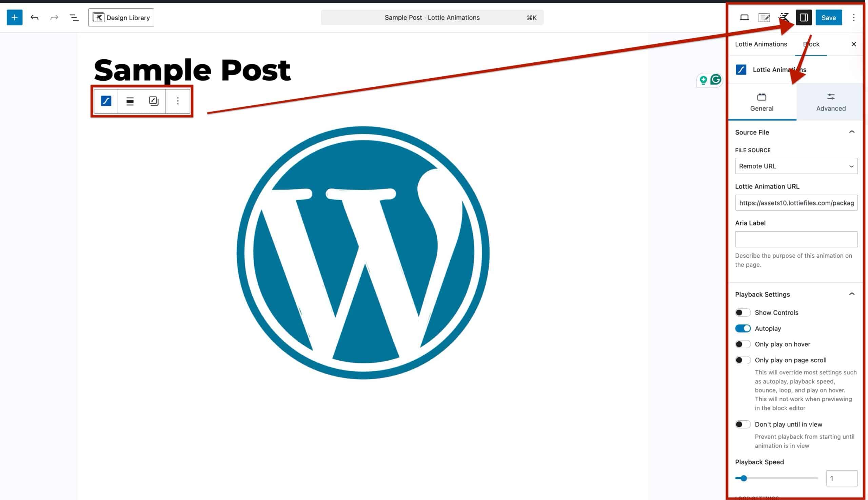Collapse the Playback Settings section
The width and height of the screenshot is (868, 500).
(851, 294)
